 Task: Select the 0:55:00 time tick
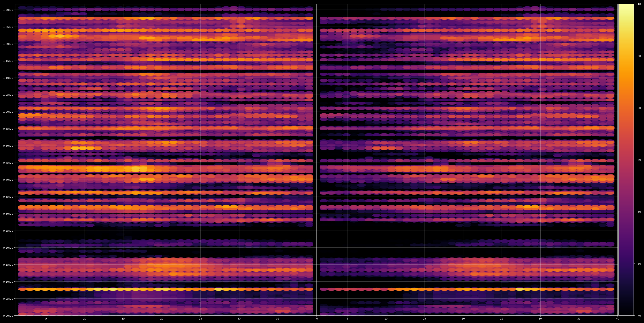point(8,129)
